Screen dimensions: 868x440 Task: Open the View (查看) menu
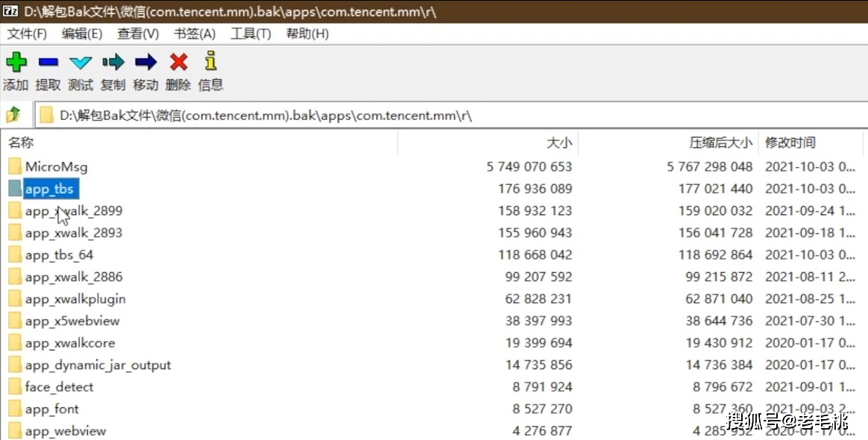point(138,34)
